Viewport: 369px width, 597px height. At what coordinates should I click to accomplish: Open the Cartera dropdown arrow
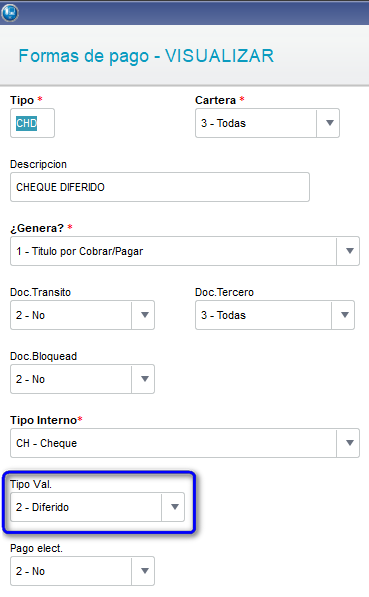coord(330,123)
